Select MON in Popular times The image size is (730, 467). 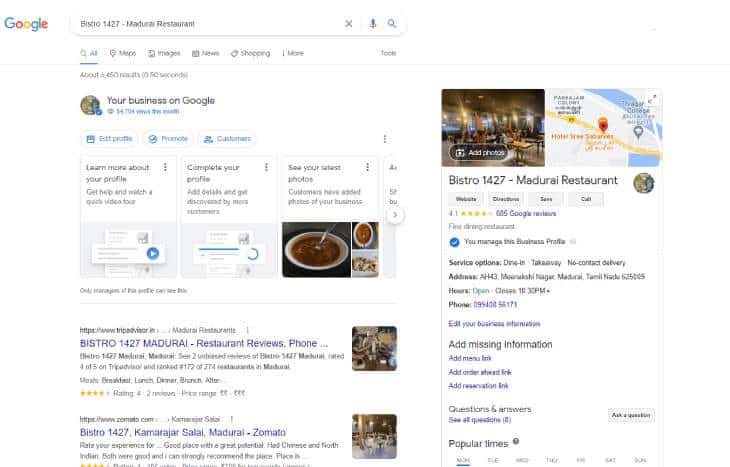pos(463,460)
